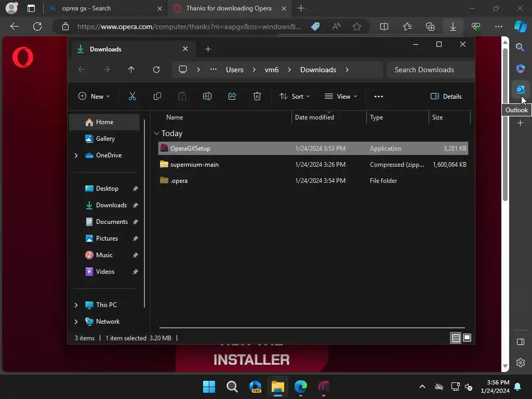
Task: Click Edge sidebar Search icon
Action: pyautogui.click(x=520, y=47)
